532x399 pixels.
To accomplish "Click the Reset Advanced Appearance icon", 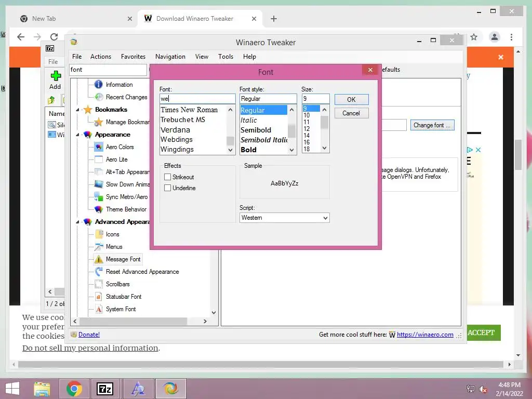I will (99, 271).
